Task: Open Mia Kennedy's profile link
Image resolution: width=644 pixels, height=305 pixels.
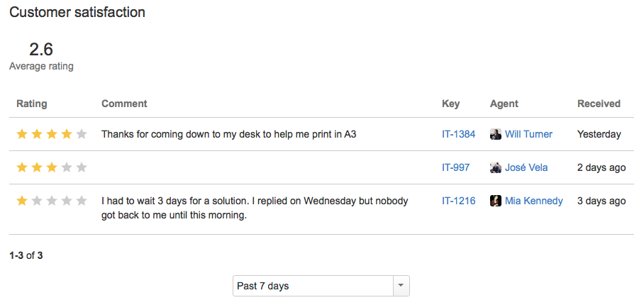Action: click(x=534, y=201)
